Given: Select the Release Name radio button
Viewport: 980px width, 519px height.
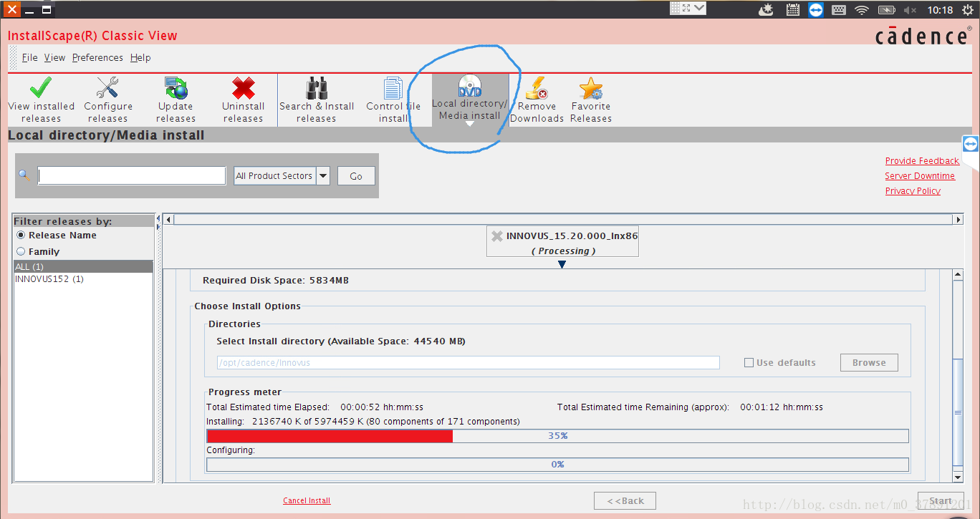Looking at the screenshot, I should coord(21,235).
